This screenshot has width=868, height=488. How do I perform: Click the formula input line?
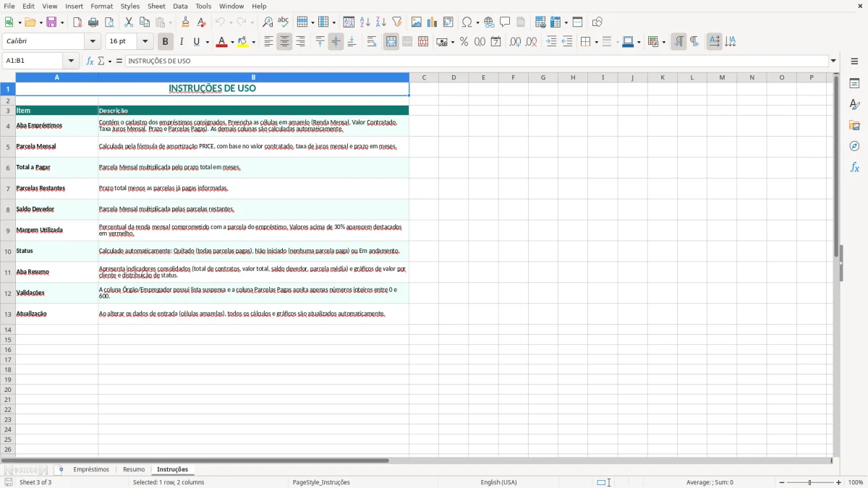tap(477, 61)
